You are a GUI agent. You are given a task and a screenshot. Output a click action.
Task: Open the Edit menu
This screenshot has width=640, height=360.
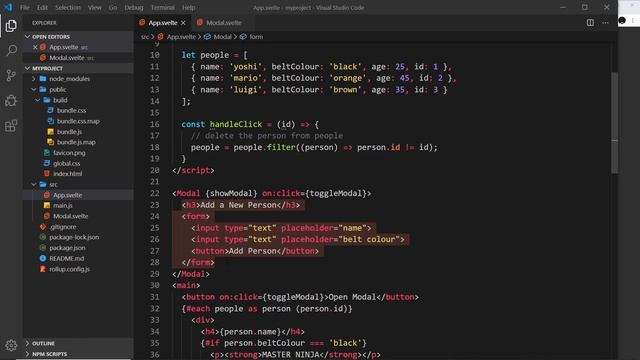(42, 7)
